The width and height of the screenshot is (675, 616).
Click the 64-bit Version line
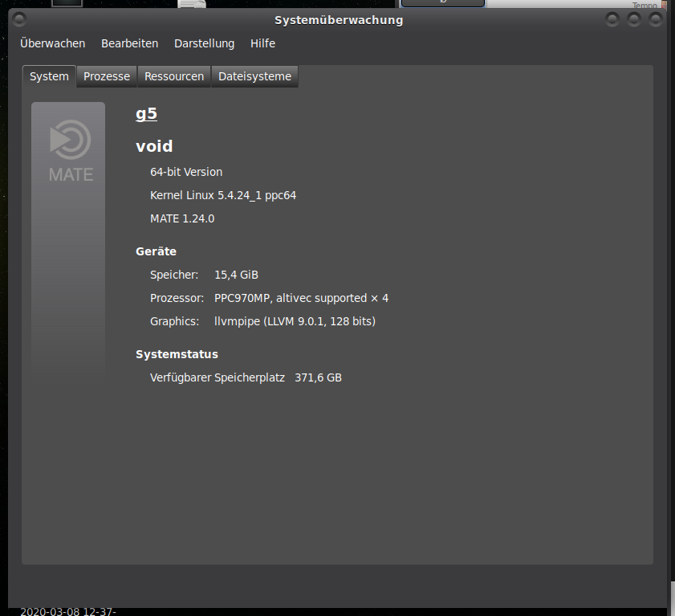pos(186,172)
